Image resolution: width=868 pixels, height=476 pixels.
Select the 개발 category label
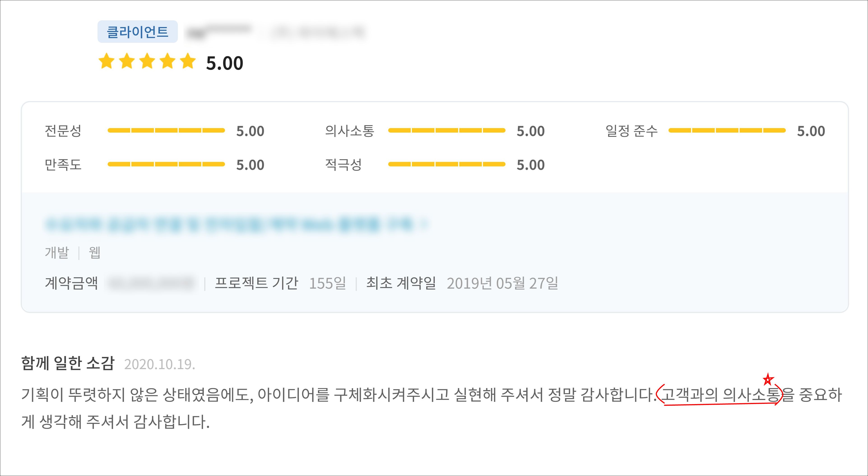tap(57, 253)
